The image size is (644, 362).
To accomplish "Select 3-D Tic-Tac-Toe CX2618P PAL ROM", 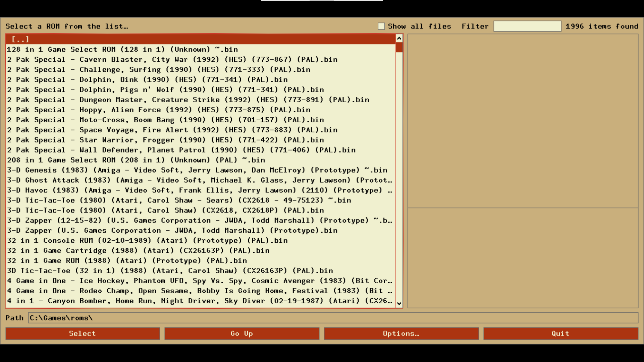I will point(201,210).
